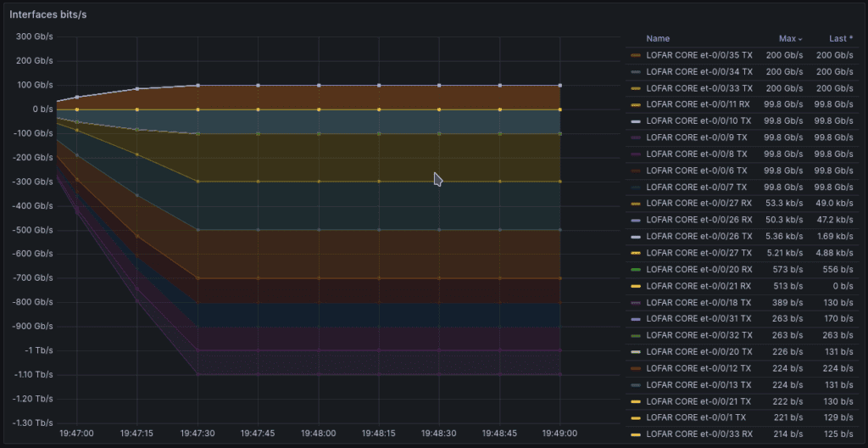Click the Max value 50.3 kb/s

point(784,220)
